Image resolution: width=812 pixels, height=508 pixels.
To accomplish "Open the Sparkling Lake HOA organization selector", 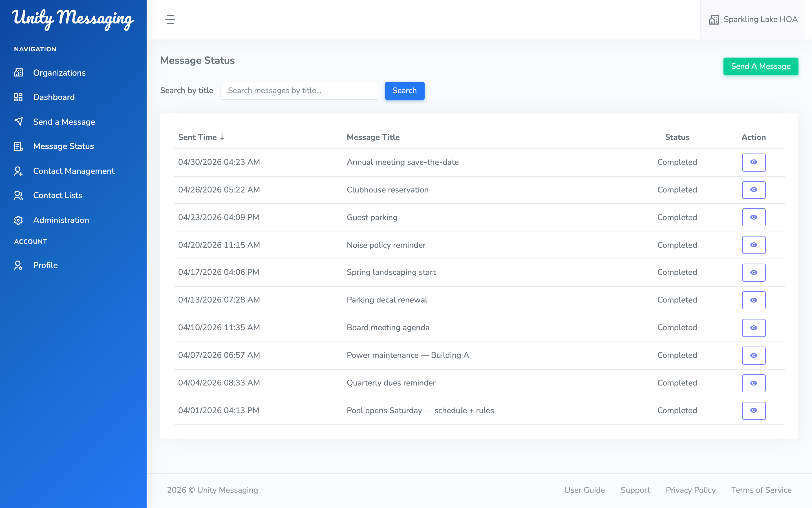I will tap(753, 19).
